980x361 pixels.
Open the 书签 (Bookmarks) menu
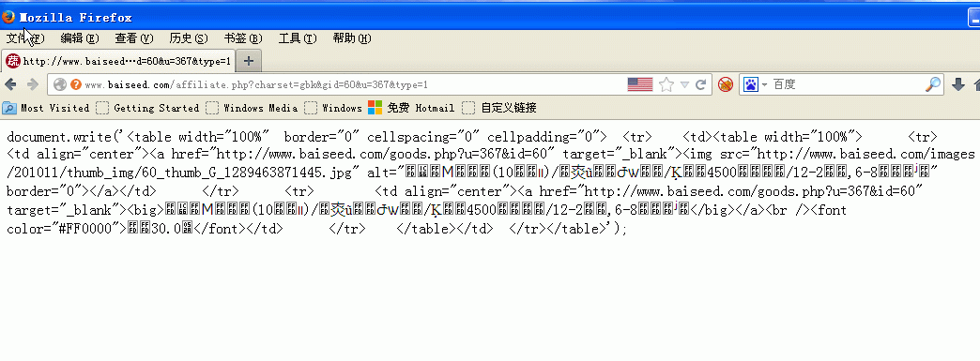click(x=242, y=38)
